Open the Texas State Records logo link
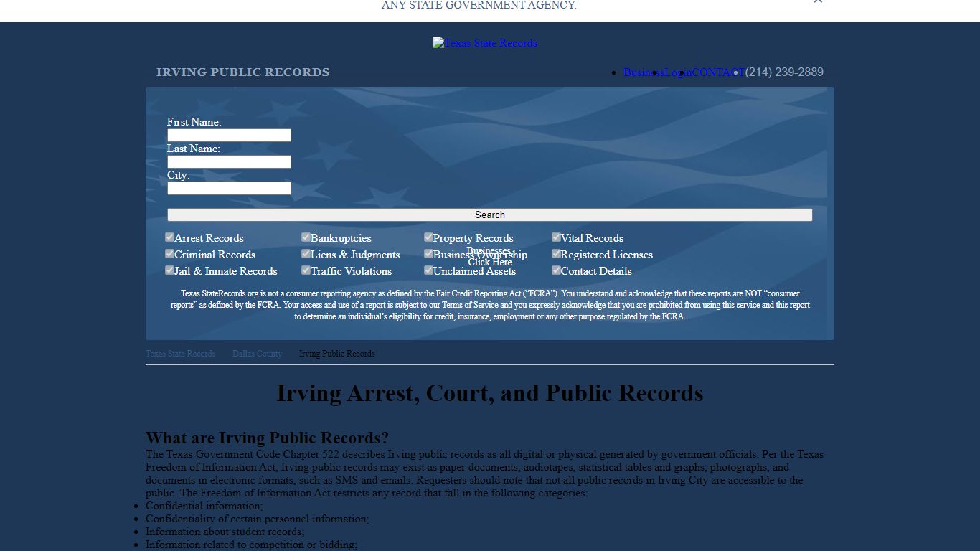The height and width of the screenshot is (551, 980). (x=485, y=43)
